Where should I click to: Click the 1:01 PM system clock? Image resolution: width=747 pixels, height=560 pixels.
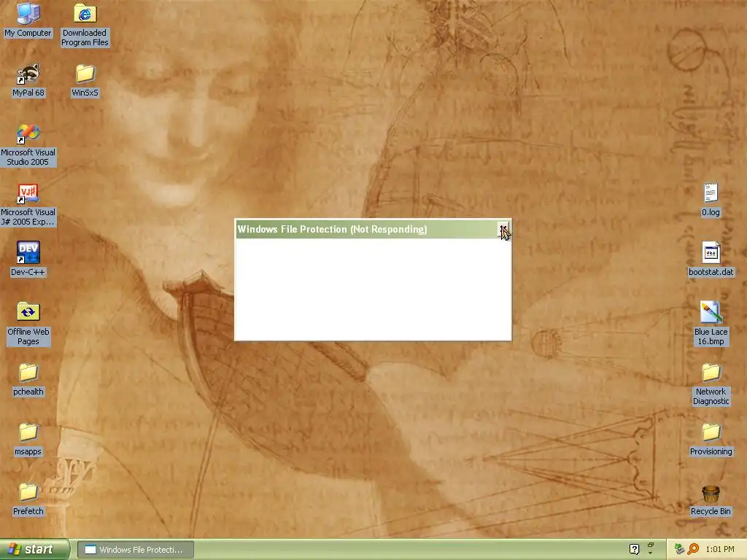(x=720, y=550)
